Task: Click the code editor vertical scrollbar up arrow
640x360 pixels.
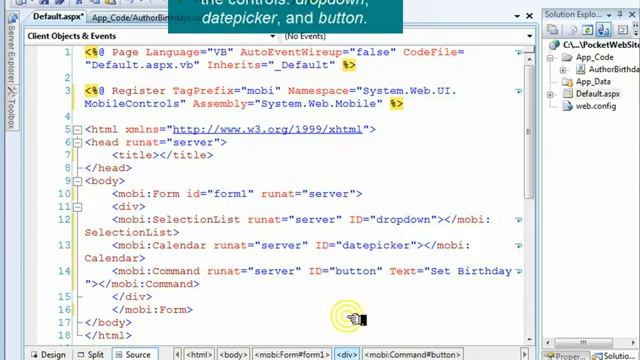Action: [529, 60]
